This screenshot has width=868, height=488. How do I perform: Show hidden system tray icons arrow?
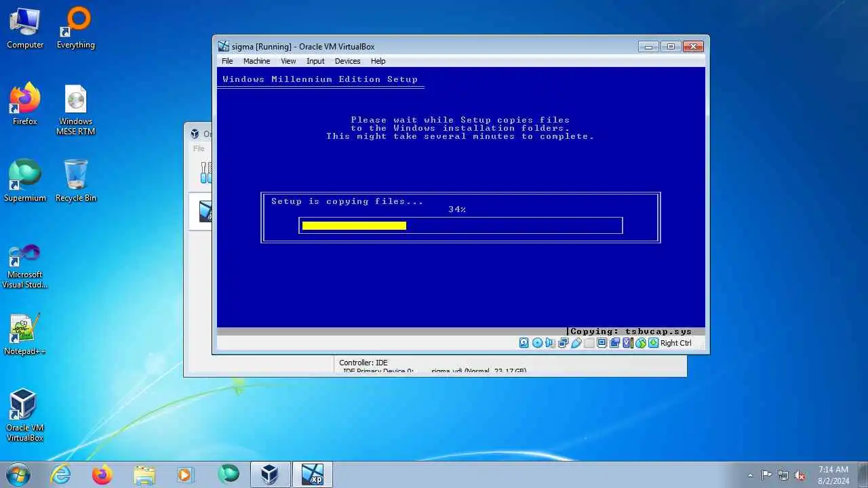[x=750, y=475]
